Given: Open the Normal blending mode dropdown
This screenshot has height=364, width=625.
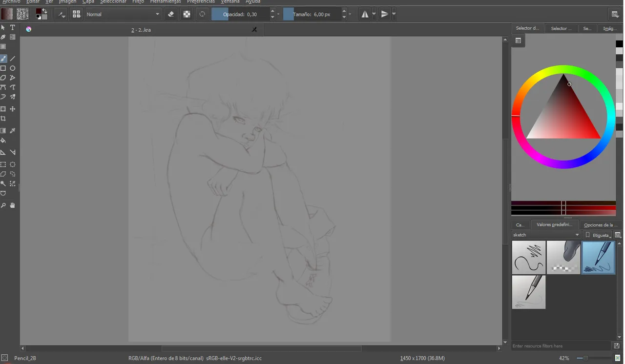Looking at the screenshot, I should click(x=123, y=14).
